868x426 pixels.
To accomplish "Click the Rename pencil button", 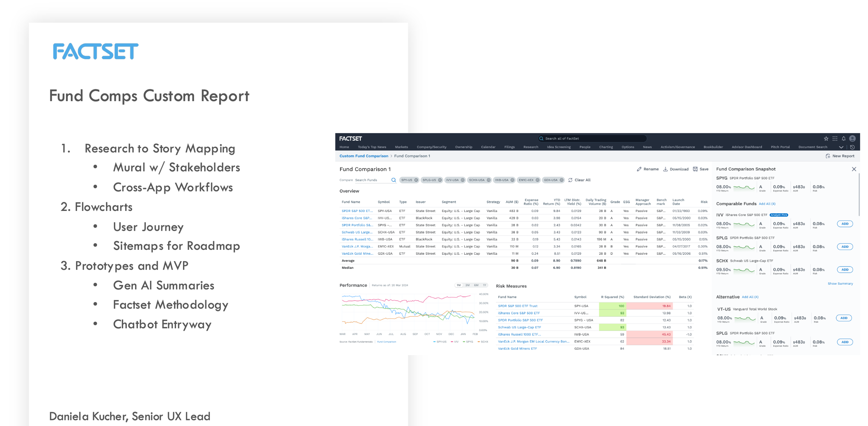I will tap(648, 169).
